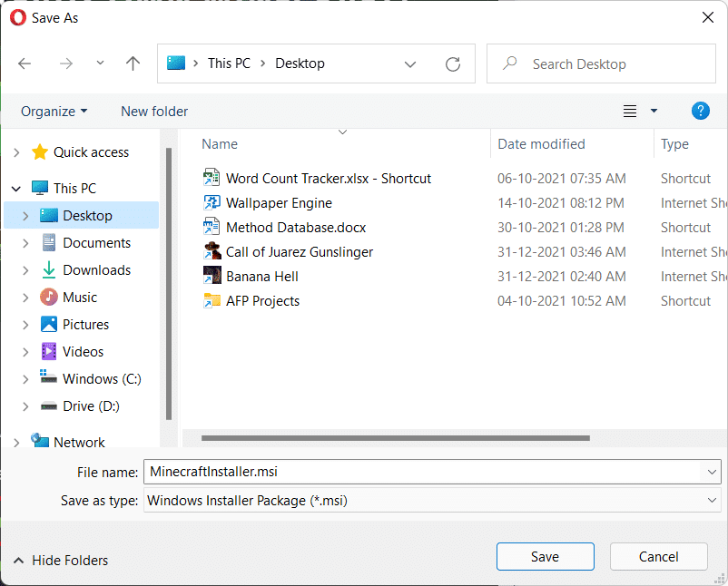728x586 pixels.
Task: Collapse the This PC tree node
Action: (x=15, y=188)
